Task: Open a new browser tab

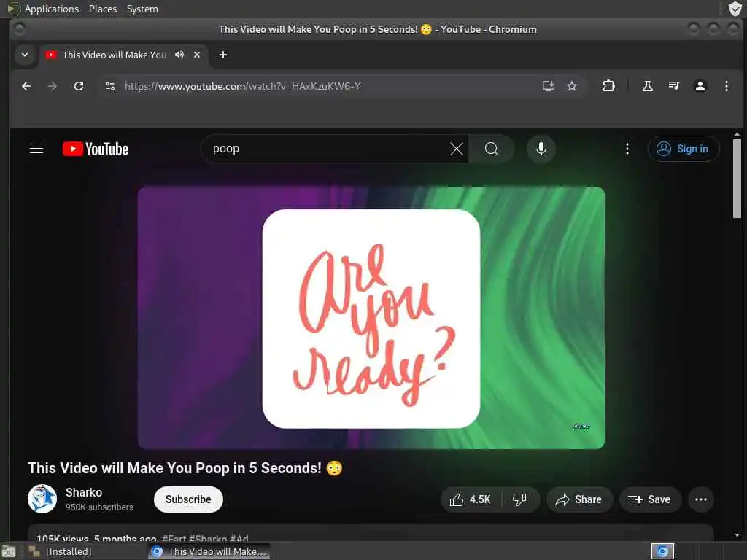Action: coord(223,55)
